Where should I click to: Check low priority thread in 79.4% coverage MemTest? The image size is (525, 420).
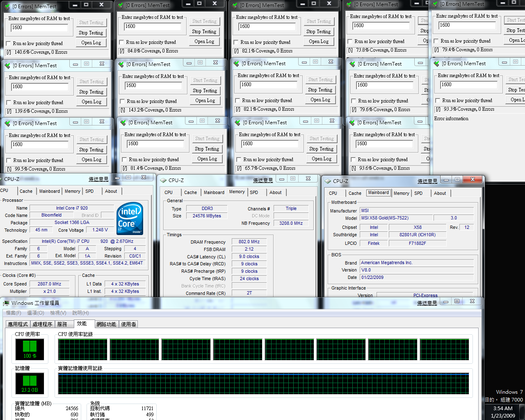[436, 41]
